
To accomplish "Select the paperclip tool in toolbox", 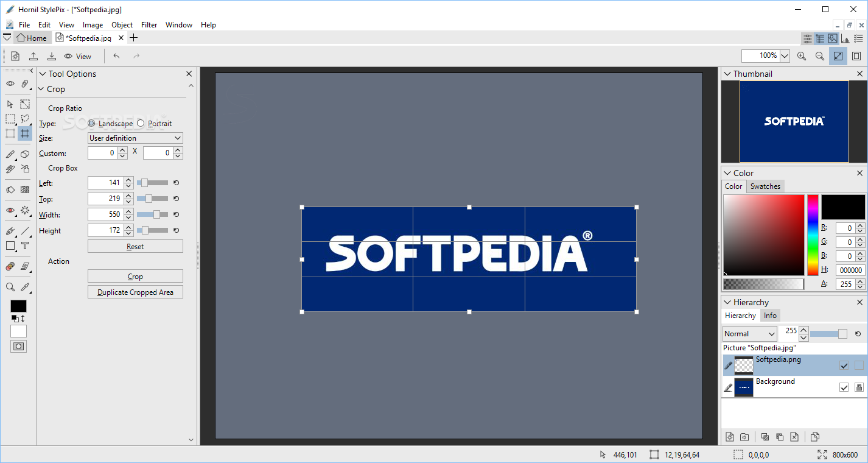I will (25, 83).
